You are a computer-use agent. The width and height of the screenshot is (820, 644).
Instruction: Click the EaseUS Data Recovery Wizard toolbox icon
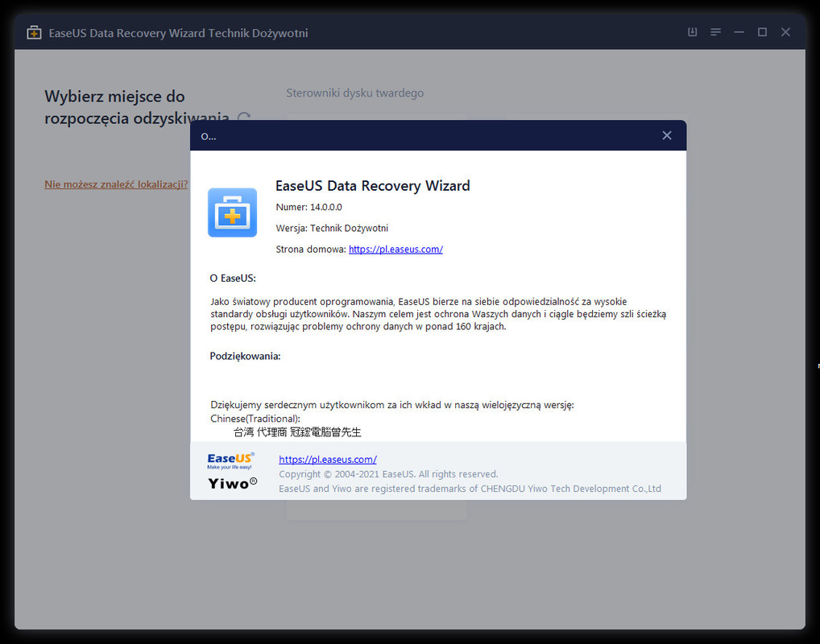pyautogui.click(x=232, y=213)
